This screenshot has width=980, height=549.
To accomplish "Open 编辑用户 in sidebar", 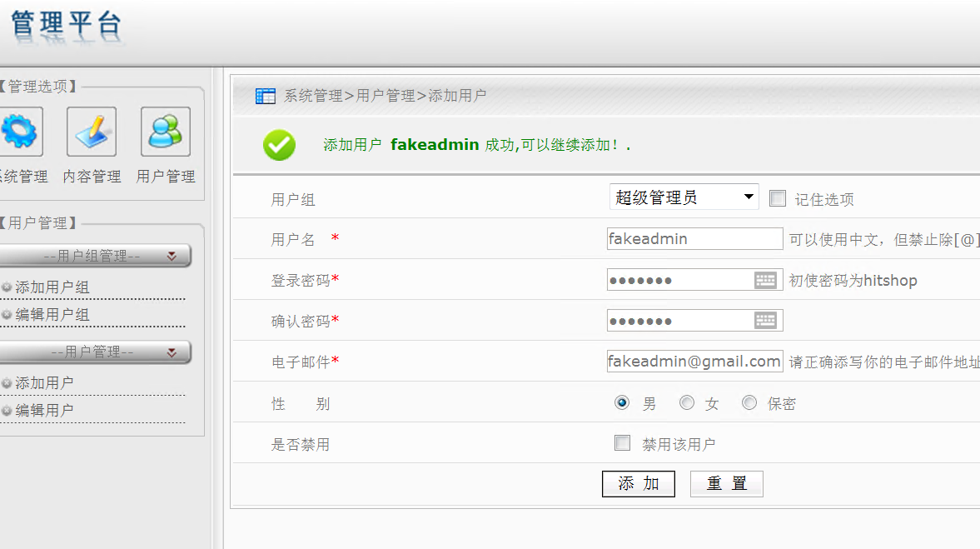I will [x=44, y=410].
